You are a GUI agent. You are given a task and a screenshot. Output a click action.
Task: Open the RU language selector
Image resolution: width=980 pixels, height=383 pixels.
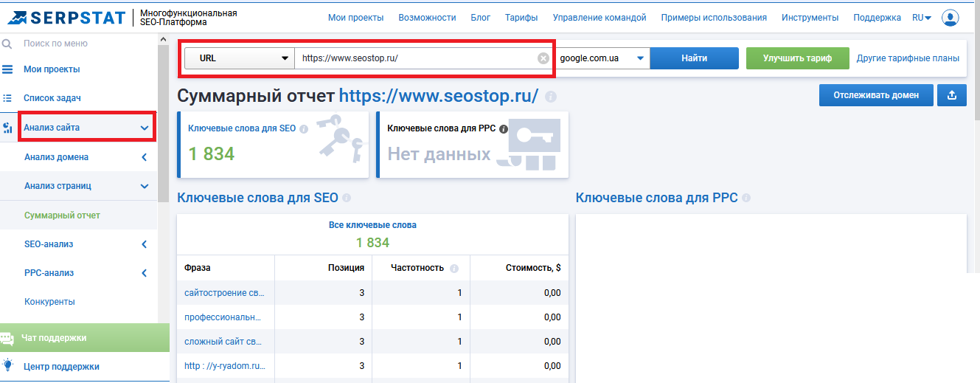(x=921, y=18)
